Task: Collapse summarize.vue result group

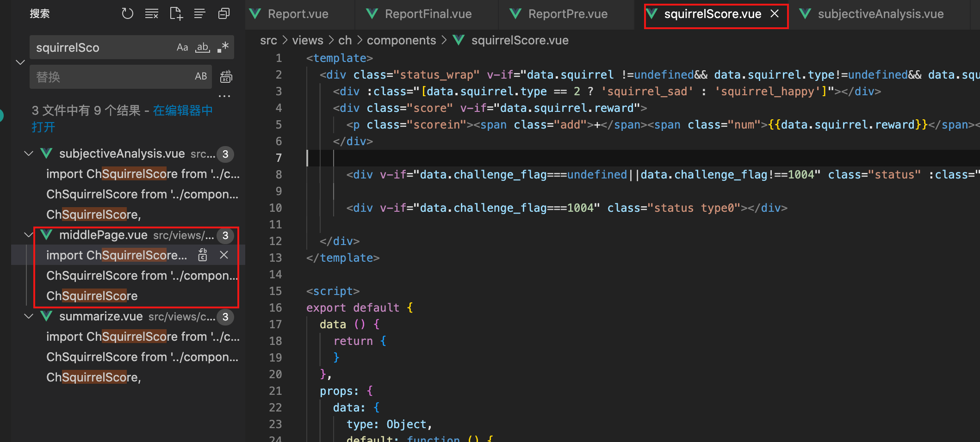Action: coord(29,316)
